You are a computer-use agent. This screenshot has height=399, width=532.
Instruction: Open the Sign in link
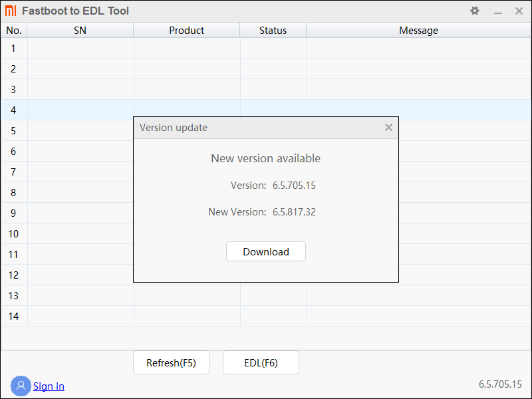49,386
